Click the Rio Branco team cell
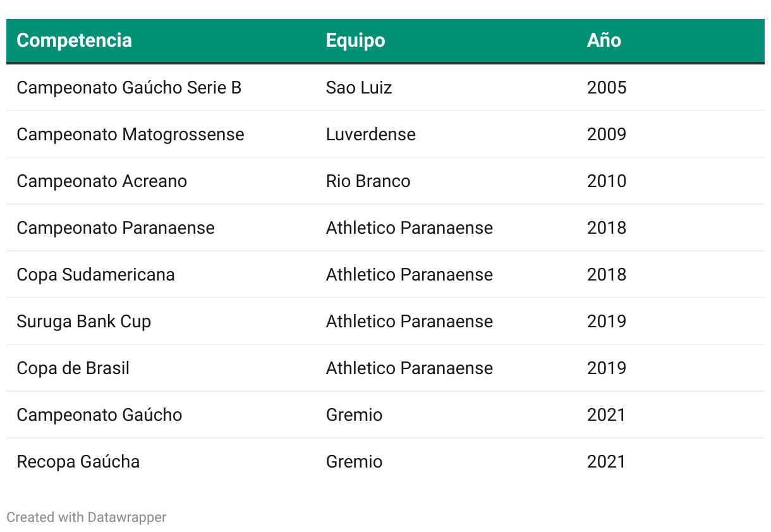This screenshot has height=532, width=771. [x=368, y=181]
